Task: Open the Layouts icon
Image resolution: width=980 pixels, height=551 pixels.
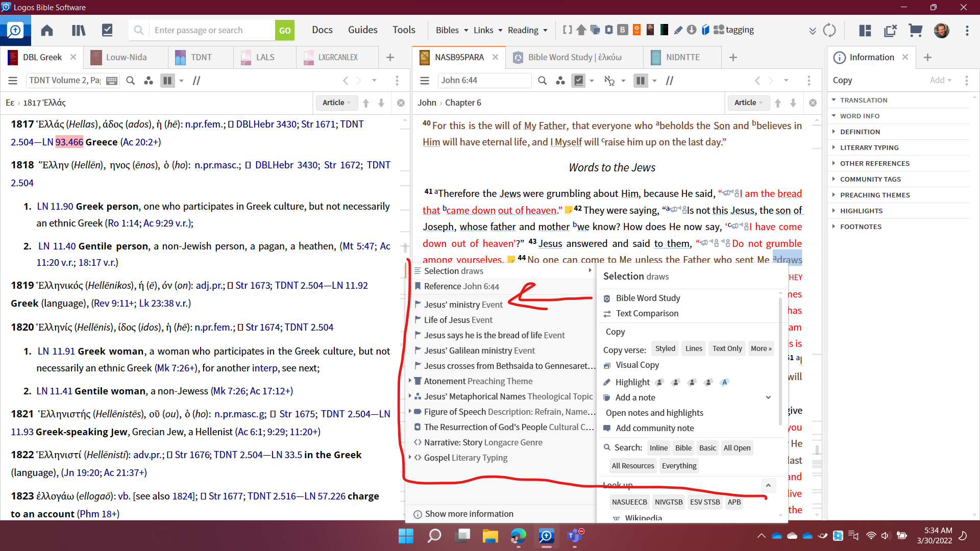Action: tap(865, 30)
